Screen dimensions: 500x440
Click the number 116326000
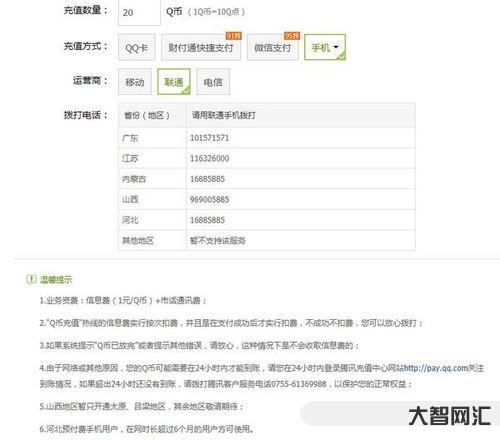point(209,158)
